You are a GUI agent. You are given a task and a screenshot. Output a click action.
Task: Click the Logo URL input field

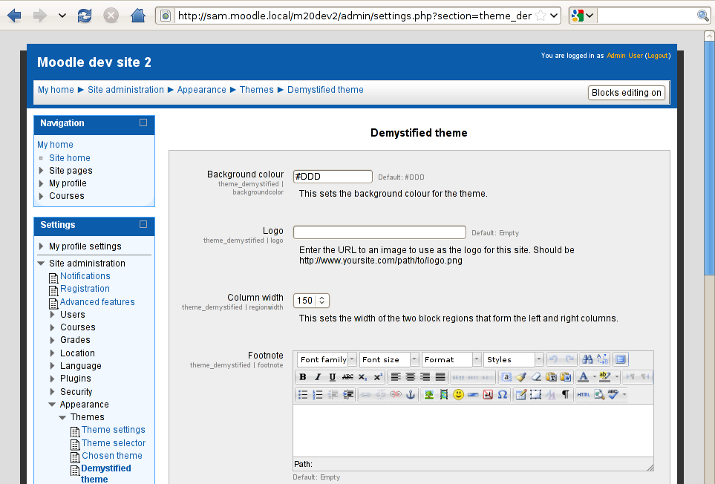(x=379, y=232)
